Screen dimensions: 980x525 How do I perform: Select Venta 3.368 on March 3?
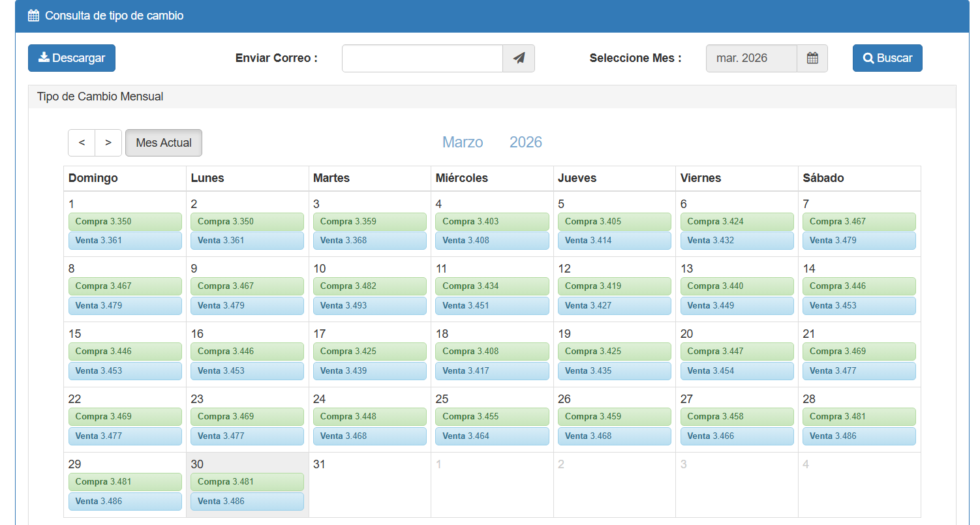[369, 241]
